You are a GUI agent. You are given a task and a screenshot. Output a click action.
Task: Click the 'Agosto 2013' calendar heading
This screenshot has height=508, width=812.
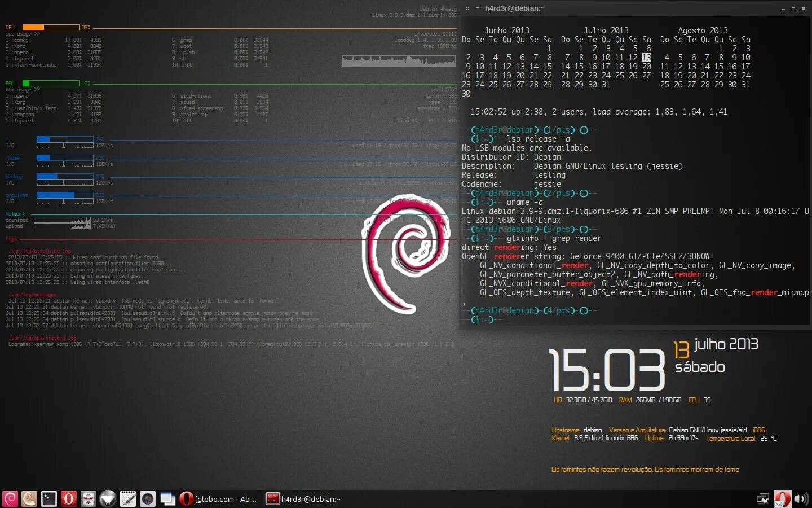click(703, 30)
